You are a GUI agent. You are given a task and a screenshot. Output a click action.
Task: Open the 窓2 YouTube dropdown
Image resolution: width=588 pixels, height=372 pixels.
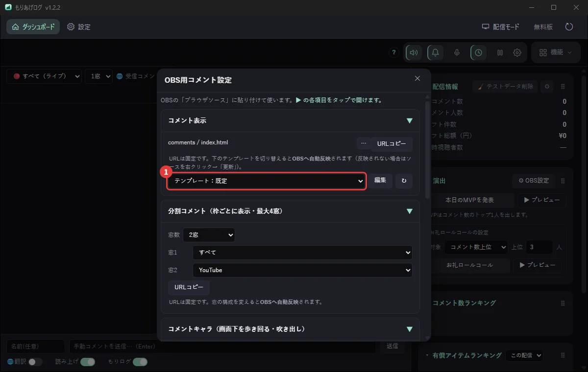click(302, 270)
